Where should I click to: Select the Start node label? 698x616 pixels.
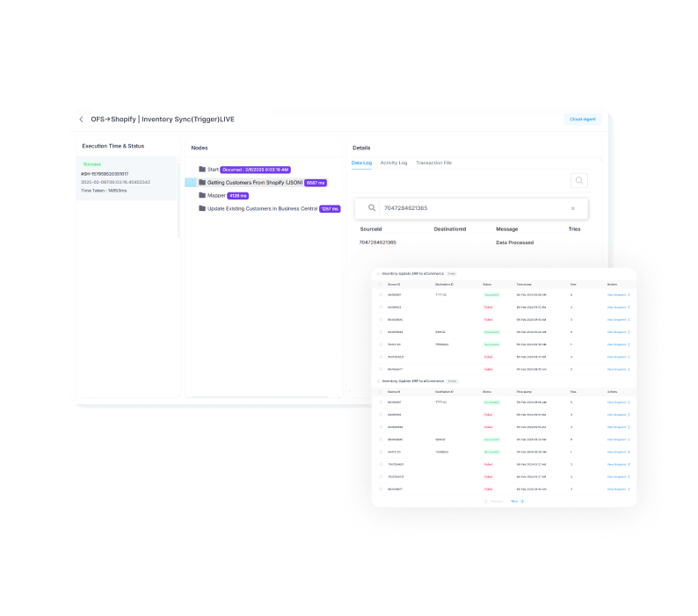[x=213, y=170]
